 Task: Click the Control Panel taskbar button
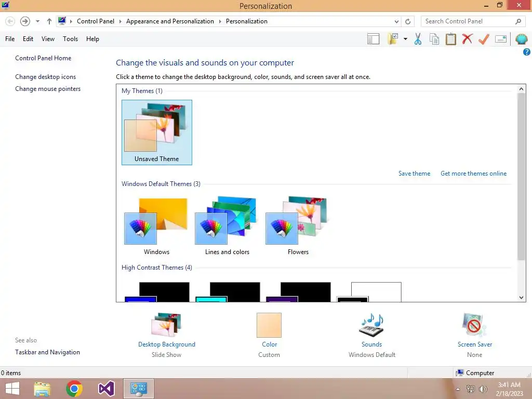click(x=138, y=389)
